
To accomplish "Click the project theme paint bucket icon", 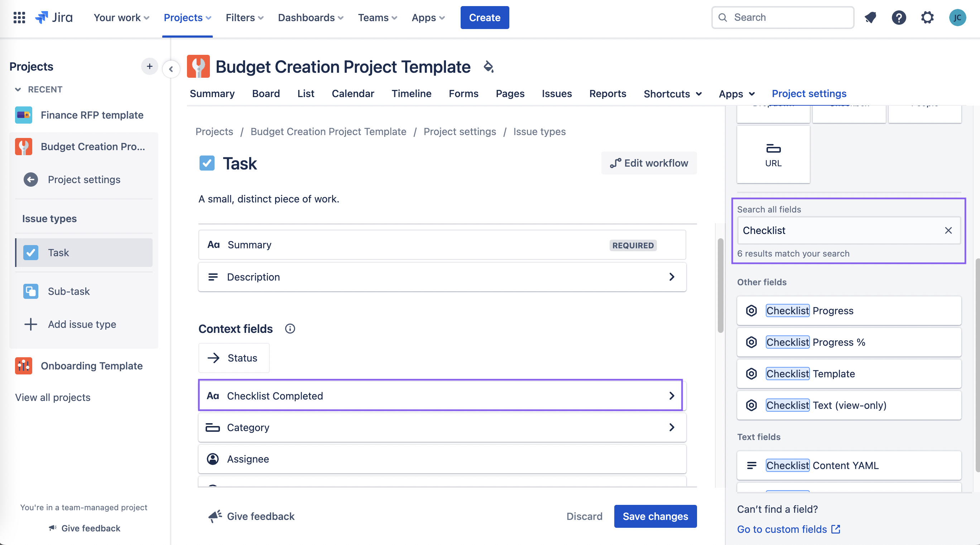I will (489, 67).
